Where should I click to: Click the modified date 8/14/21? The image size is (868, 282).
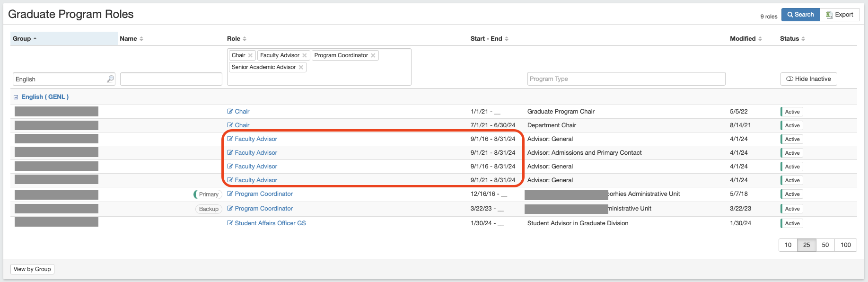pos(740,125)
